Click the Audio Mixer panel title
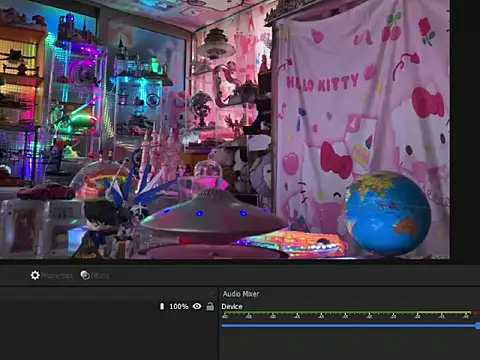This screenshot has height=360, width=480. [241, 294]
